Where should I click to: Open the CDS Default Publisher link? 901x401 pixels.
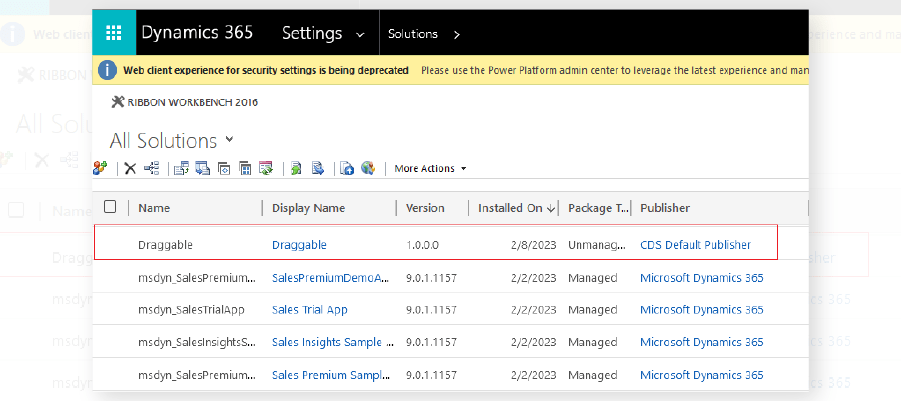tap(695, 245)
